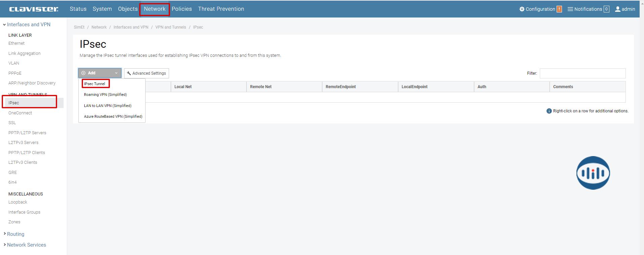Go to VPN and Tunnels breadcrumb link
Image resolution: width=644 pixels, height=255 pixels.
pyautogui.click(x=170, y=27)
